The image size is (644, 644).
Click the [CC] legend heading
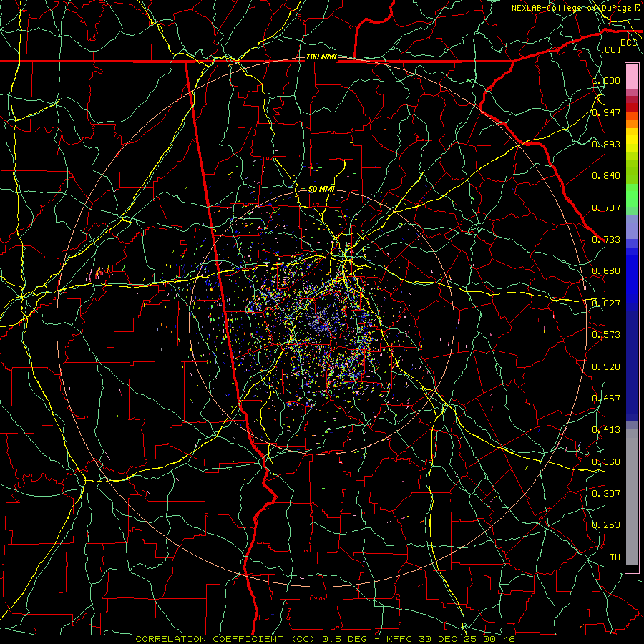[610, 49]
